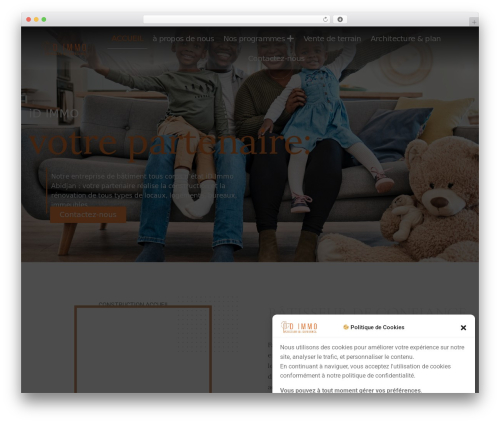Open the 'Architecture & plan' page
The image size is (500, 423).
click(x=406, y=39)
